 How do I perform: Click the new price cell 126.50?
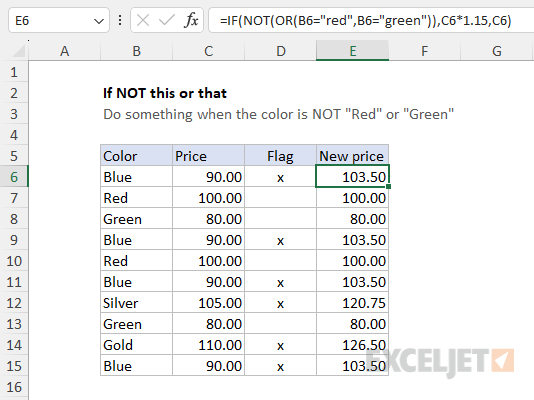(352, 345)
